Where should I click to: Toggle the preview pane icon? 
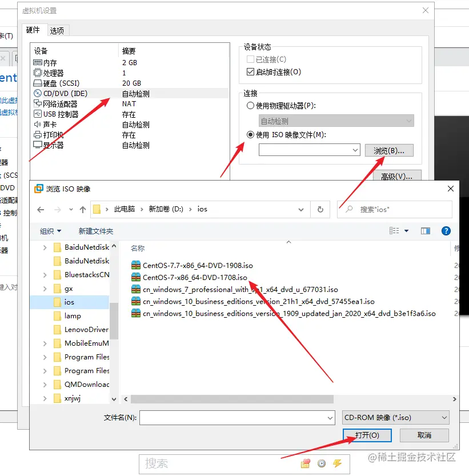pos(425,231)
